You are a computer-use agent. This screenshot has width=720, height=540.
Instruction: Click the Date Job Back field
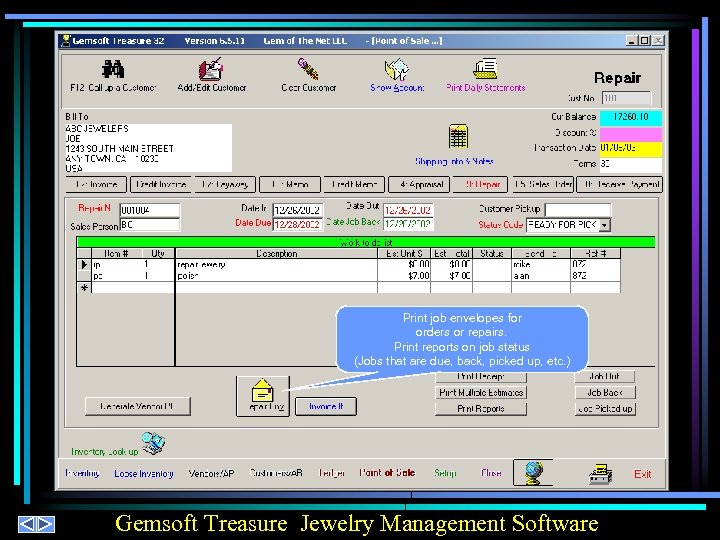tap(409, 224)
